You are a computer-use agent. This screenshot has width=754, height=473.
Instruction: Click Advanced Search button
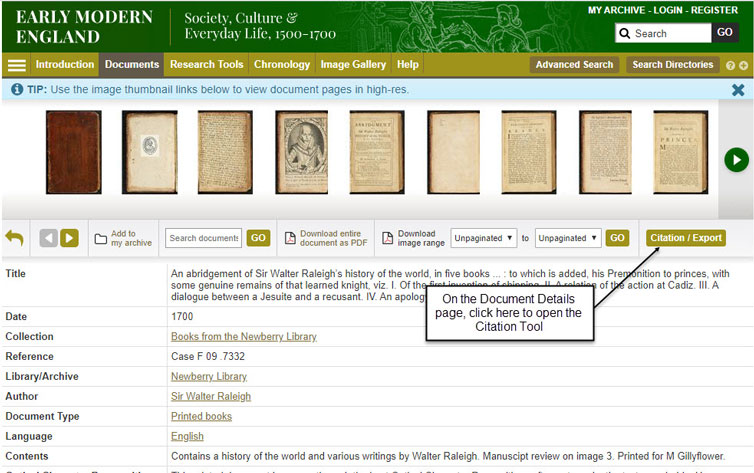click(x=574, y=64)
